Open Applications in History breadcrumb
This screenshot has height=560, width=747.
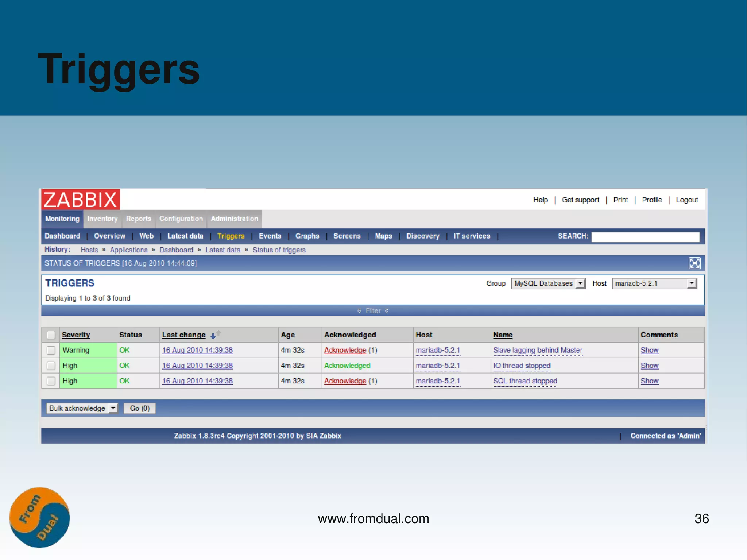[129, 250]
